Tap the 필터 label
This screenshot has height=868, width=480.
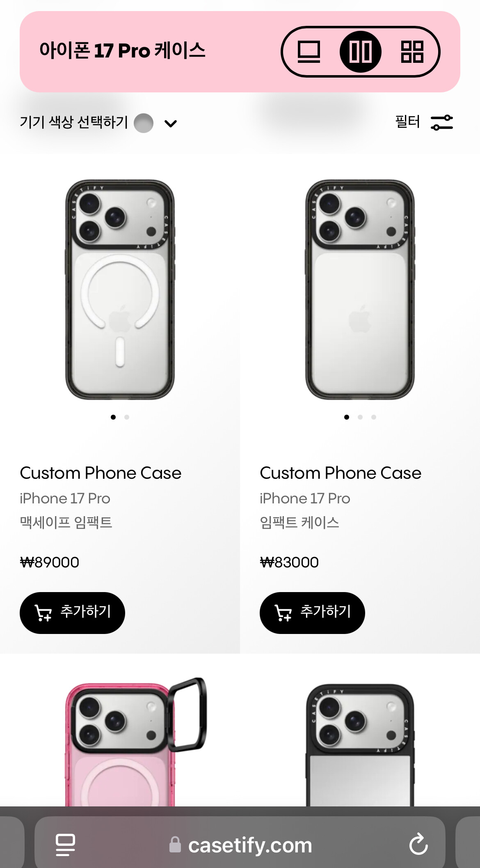[407, 122]
